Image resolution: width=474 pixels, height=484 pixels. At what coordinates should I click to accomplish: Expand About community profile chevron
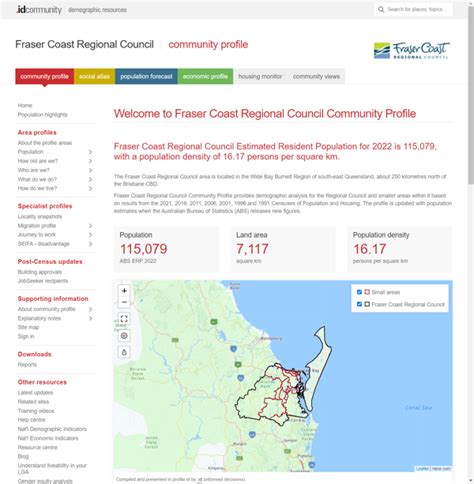(90, 309)
